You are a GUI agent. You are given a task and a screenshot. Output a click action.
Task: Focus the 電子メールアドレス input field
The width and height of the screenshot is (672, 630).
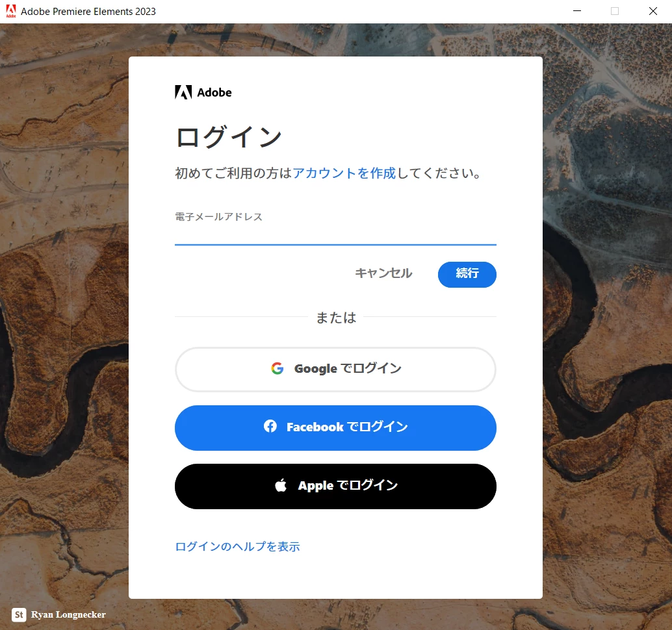tap(335, 235)
